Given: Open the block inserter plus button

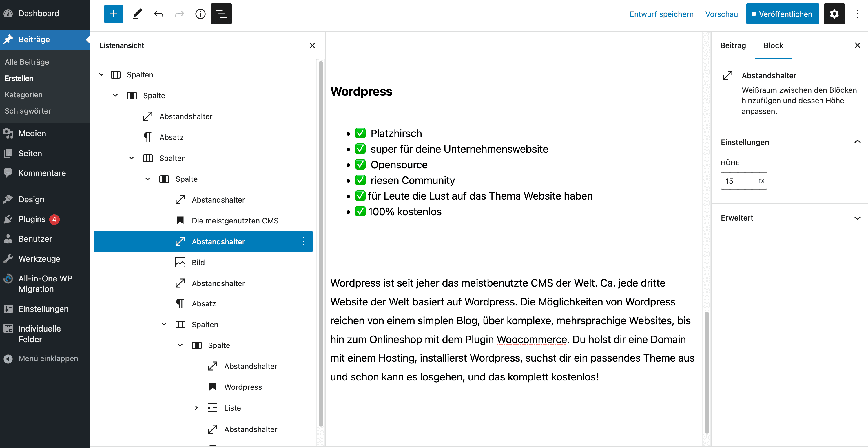Looking at the screenshot, I should pos(113,14).
